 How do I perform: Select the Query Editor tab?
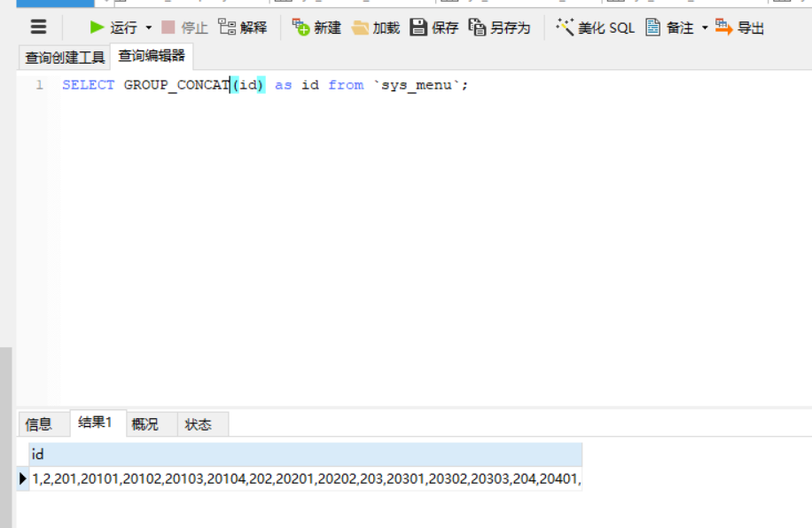(152, 56)
